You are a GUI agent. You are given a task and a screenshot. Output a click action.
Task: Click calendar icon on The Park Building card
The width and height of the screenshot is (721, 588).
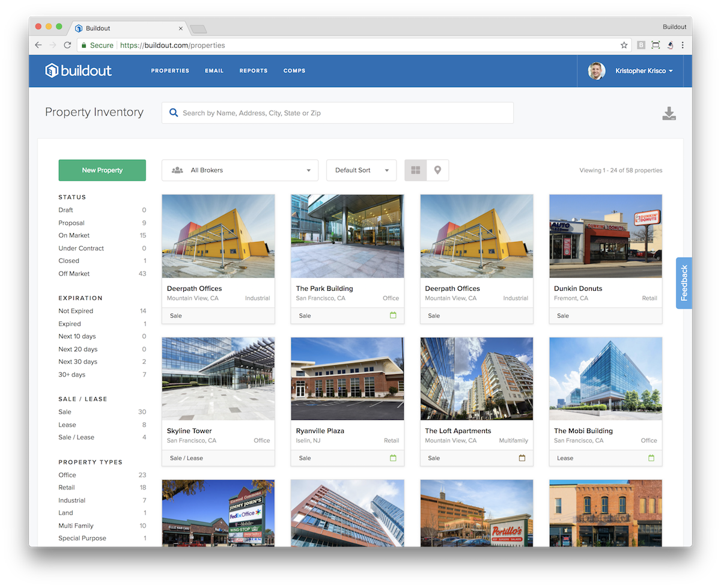(393, 315)
